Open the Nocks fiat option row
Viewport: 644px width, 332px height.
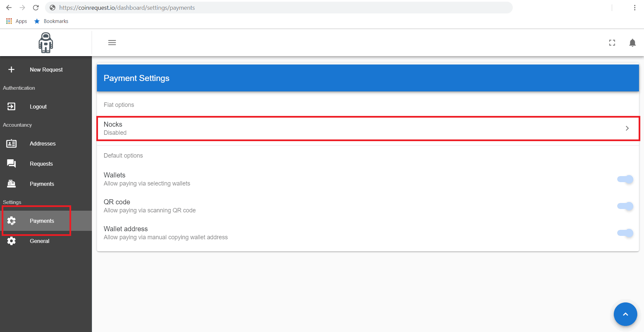(336, 128)
